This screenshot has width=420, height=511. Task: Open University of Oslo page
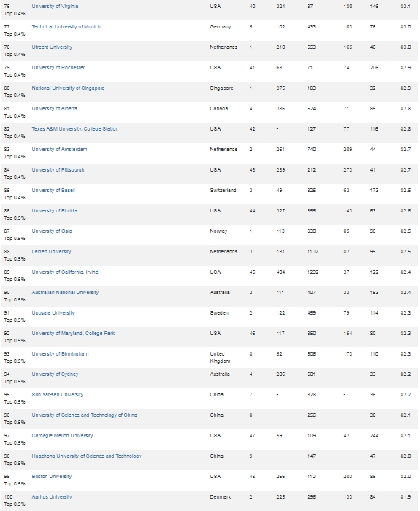52,231
